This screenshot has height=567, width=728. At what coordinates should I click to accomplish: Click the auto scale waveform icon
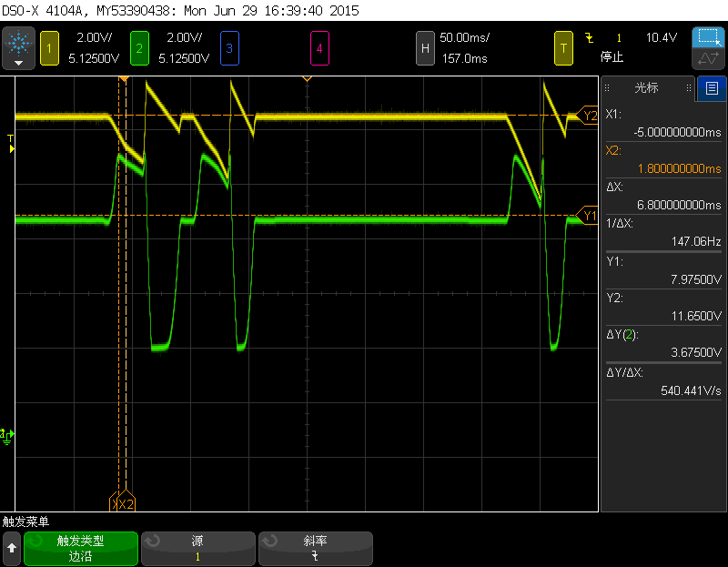point(709,59)
